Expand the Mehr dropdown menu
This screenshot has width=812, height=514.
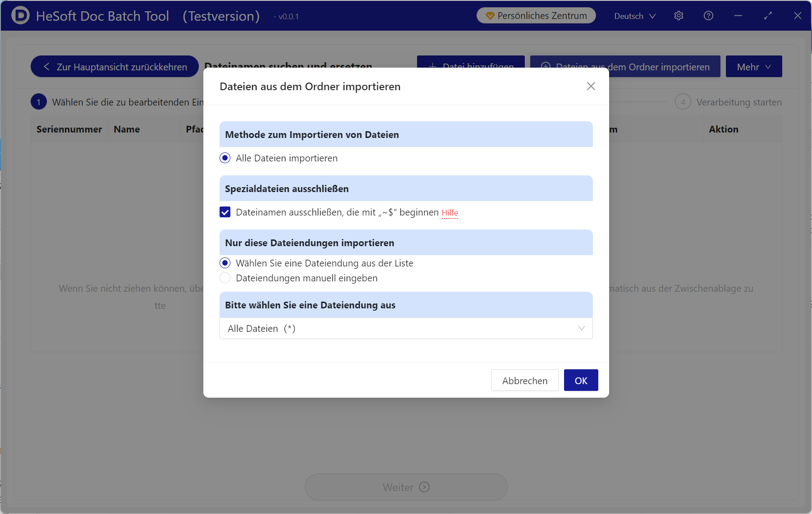[753, 67]
